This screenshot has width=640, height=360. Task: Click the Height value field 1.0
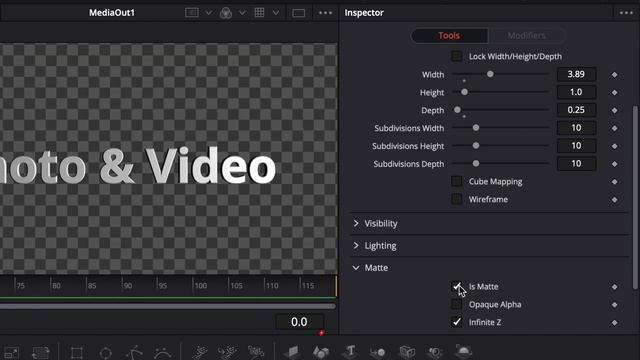(576, 92)
